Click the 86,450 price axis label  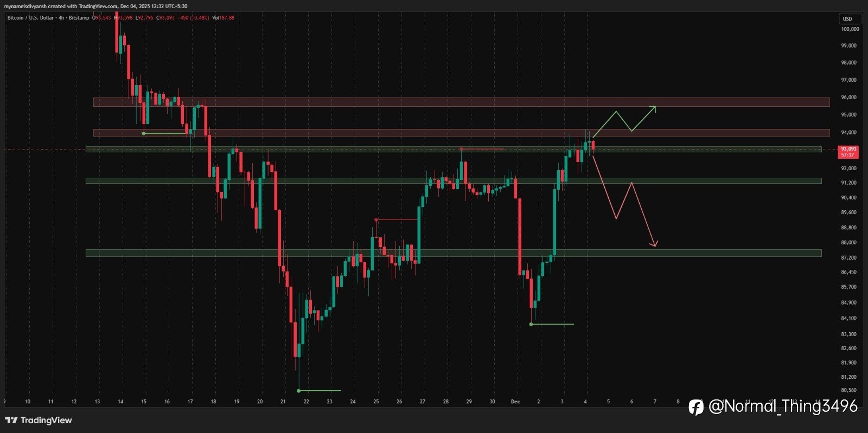pos(849,272)
